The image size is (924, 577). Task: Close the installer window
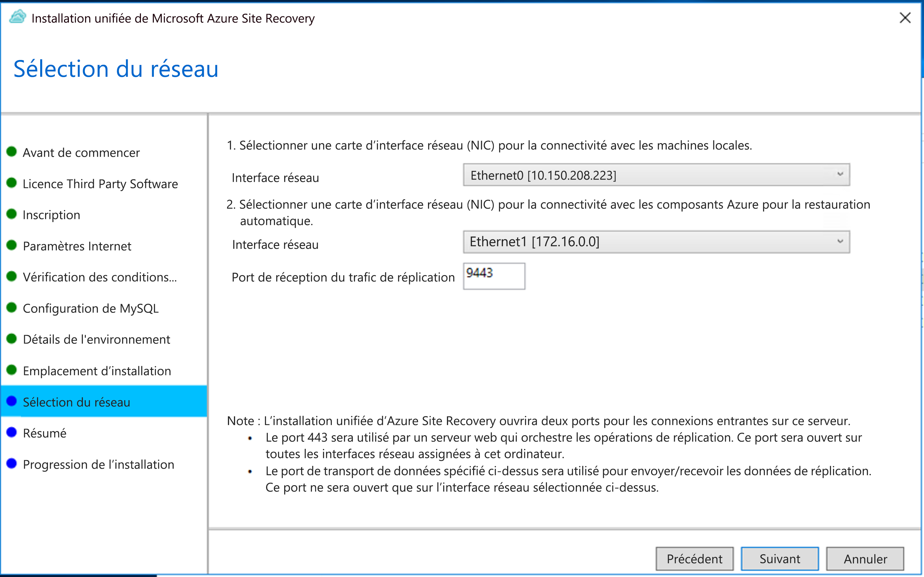[x=905, y=18]
